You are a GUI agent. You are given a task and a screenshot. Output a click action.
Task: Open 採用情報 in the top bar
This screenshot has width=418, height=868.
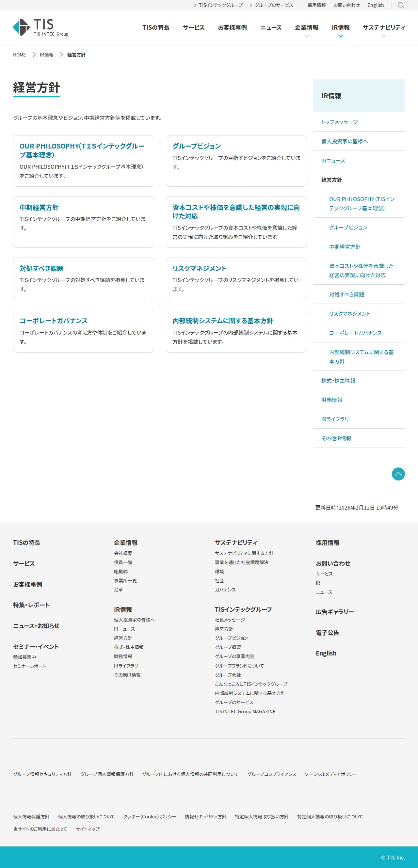[x=316, y=5]
